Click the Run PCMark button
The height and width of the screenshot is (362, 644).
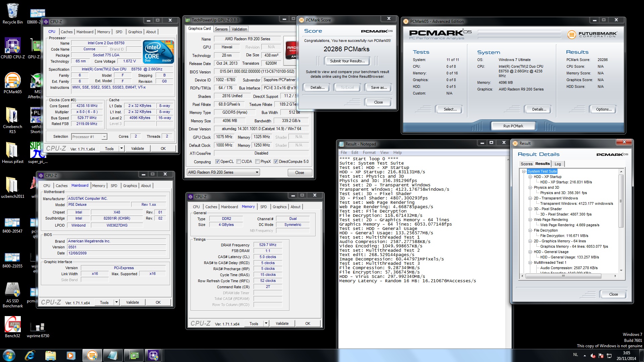point(513,126)
